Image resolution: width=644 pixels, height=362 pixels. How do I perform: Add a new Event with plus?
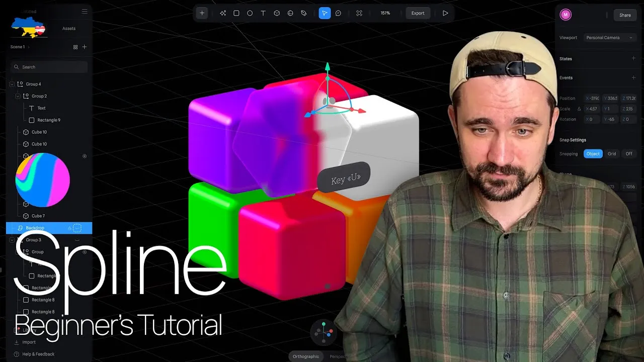[633, 77]
